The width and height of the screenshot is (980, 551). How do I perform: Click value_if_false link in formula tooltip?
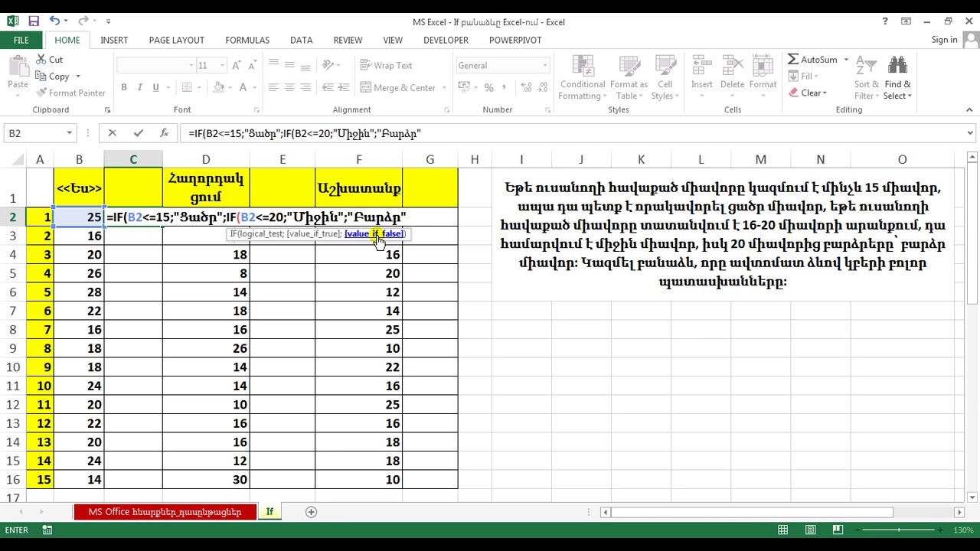tap(374, 234)
